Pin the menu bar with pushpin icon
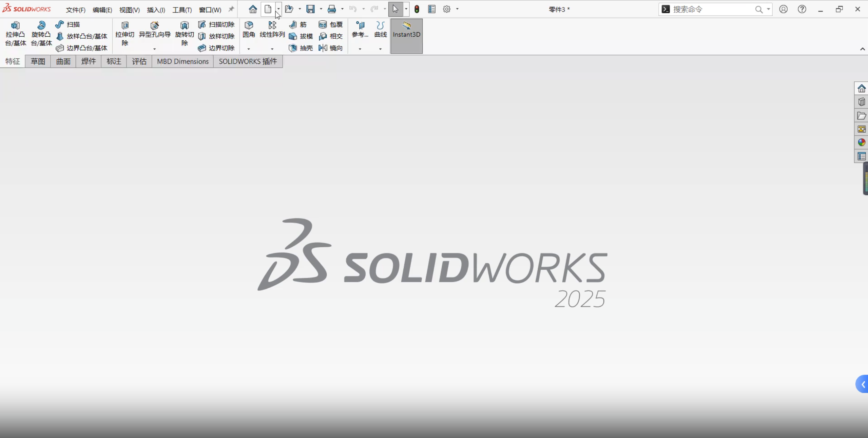This screenshot has height=438, width=868. (x=231, y=9)
